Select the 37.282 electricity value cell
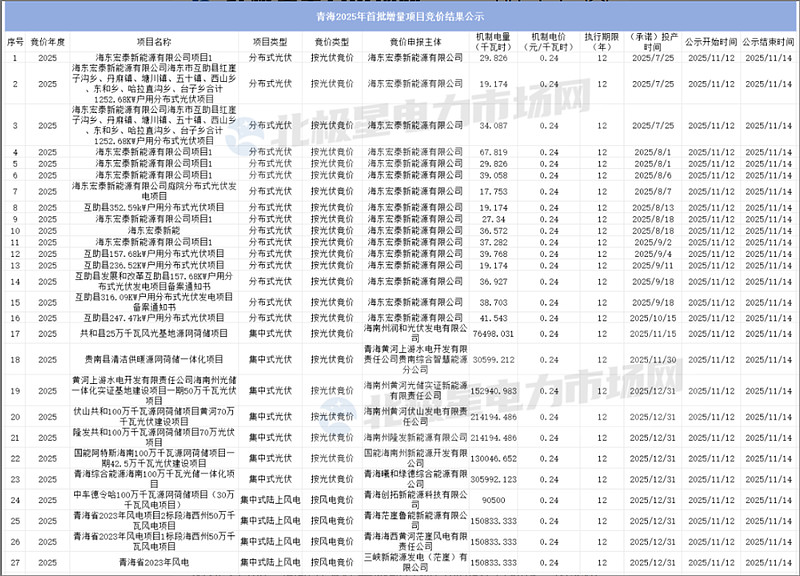Screen dimensions: 800x576 493,242
